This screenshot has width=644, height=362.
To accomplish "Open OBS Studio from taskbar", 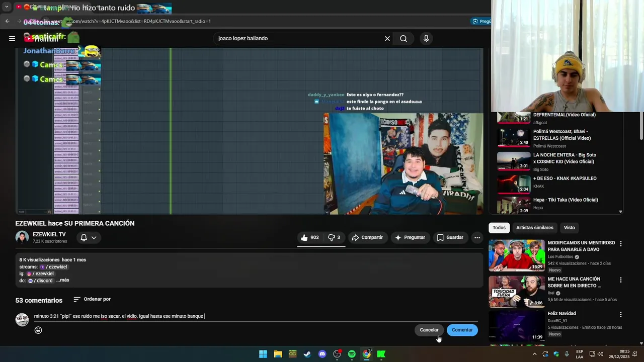I will (337, 354).
